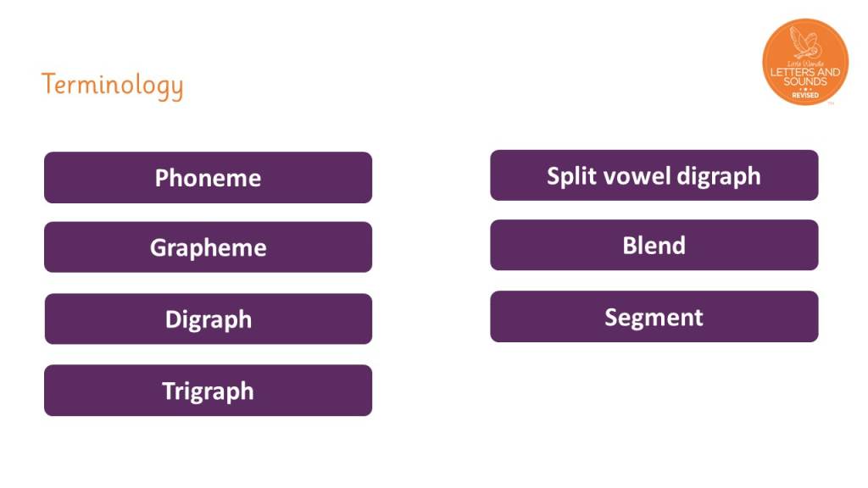Click 'LETTERS AND' text in the badge
868x488 pixels.
tap(805, 72)
